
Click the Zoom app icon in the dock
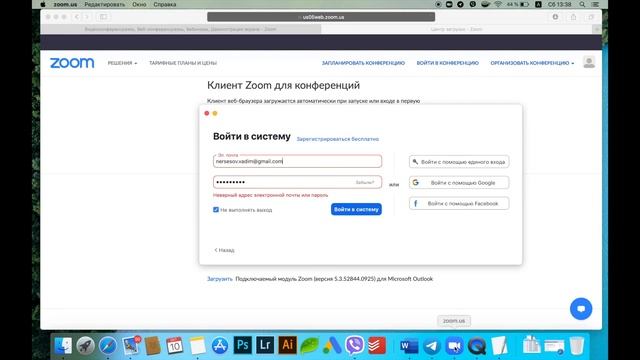(454, 346)
